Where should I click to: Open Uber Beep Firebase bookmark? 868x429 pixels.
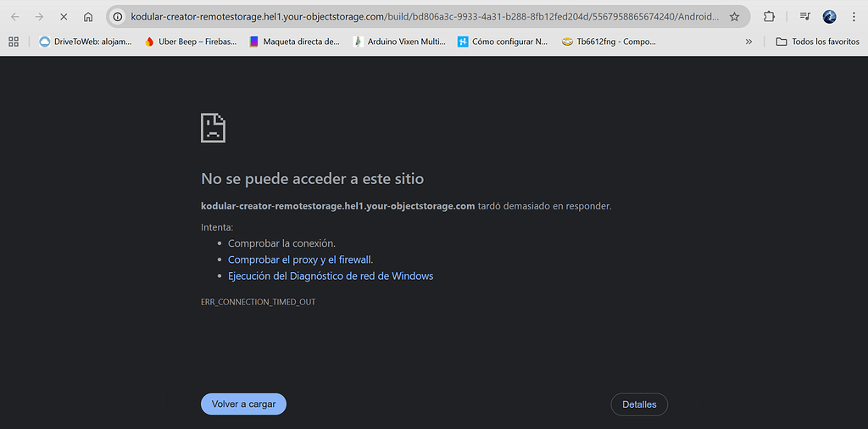(191, 42)
